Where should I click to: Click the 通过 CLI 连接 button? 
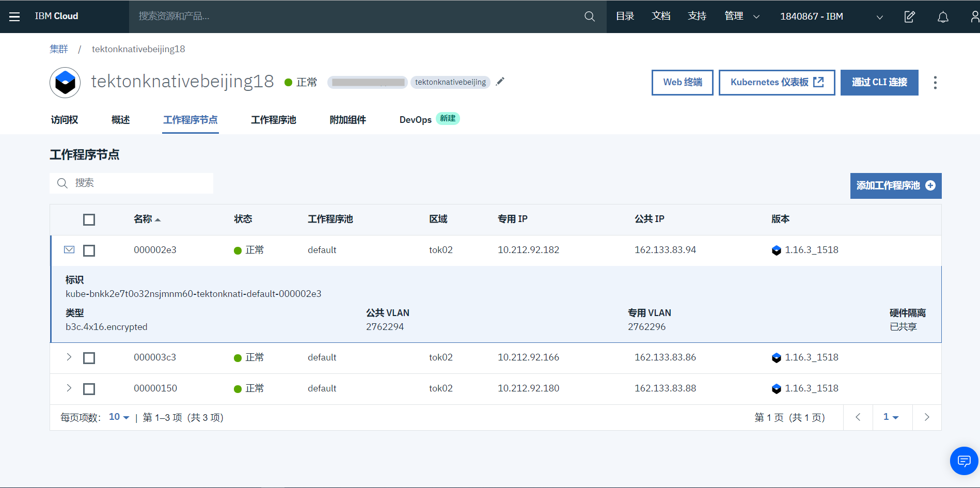(879, 83)
